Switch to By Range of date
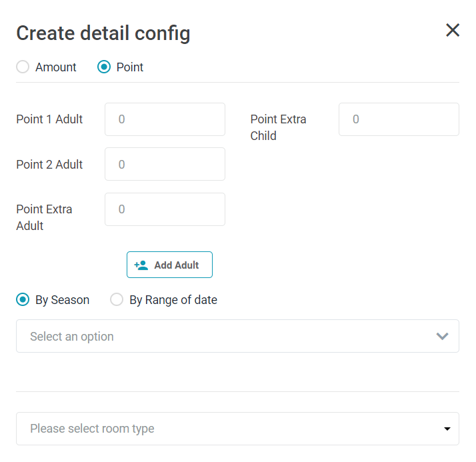 tap(117, 299)
